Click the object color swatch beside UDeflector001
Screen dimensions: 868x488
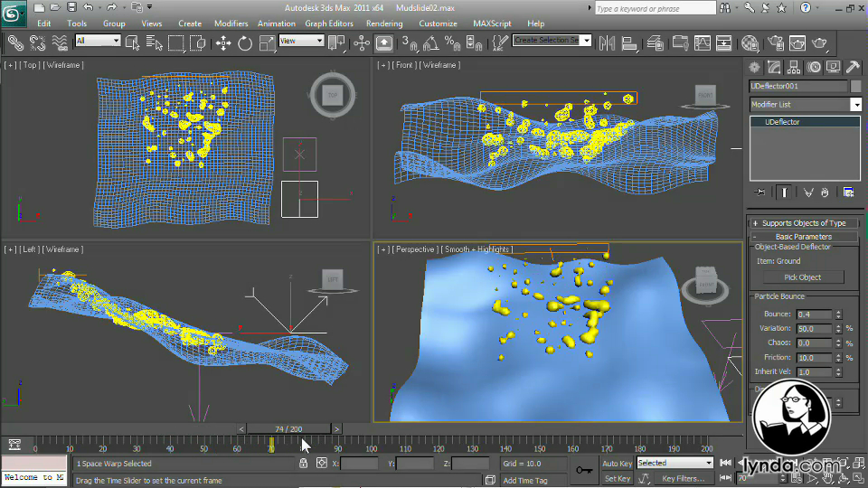click(856, 86)
